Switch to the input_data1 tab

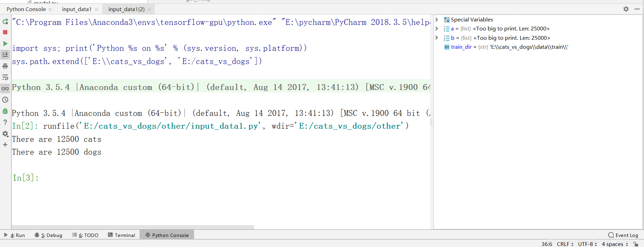tap(77, 9)
